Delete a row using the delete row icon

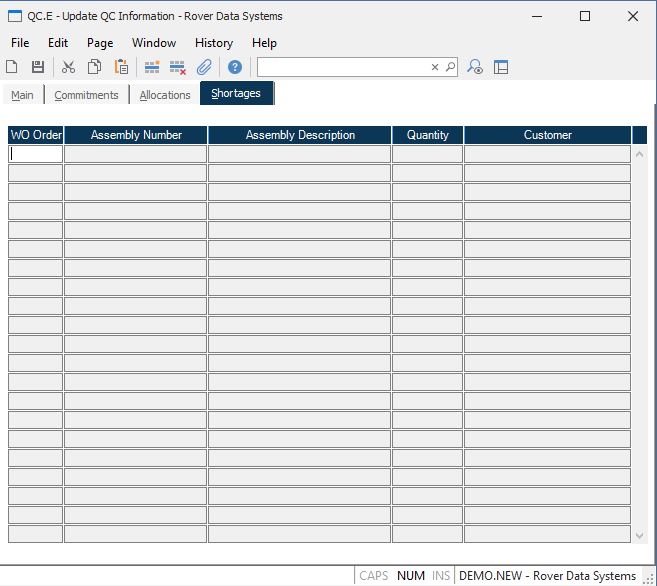(x=178, y=67)
